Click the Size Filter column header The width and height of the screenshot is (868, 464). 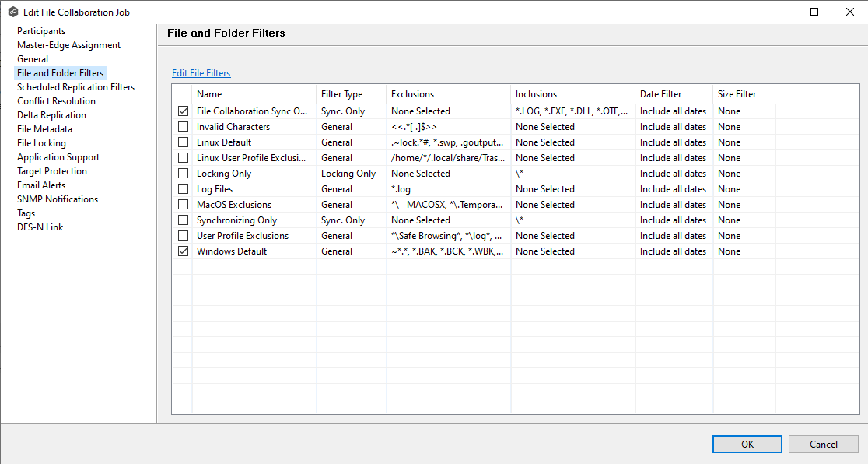coord(744,94)
